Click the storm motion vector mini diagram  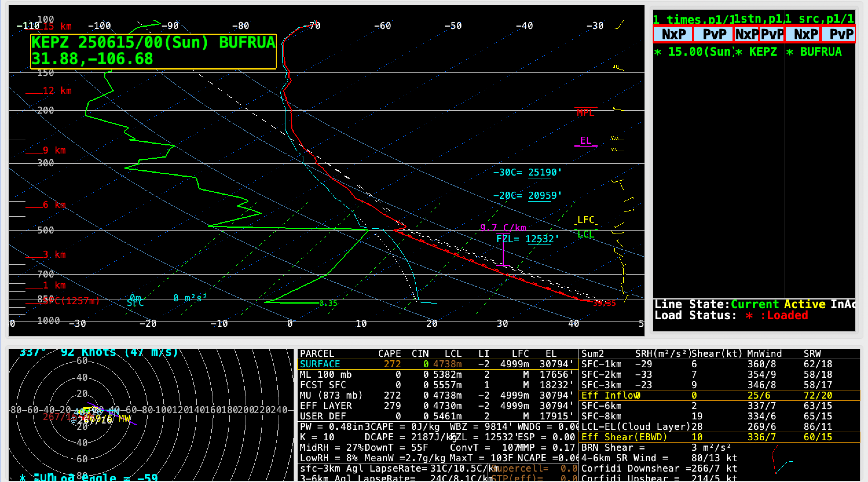[782, 459]
